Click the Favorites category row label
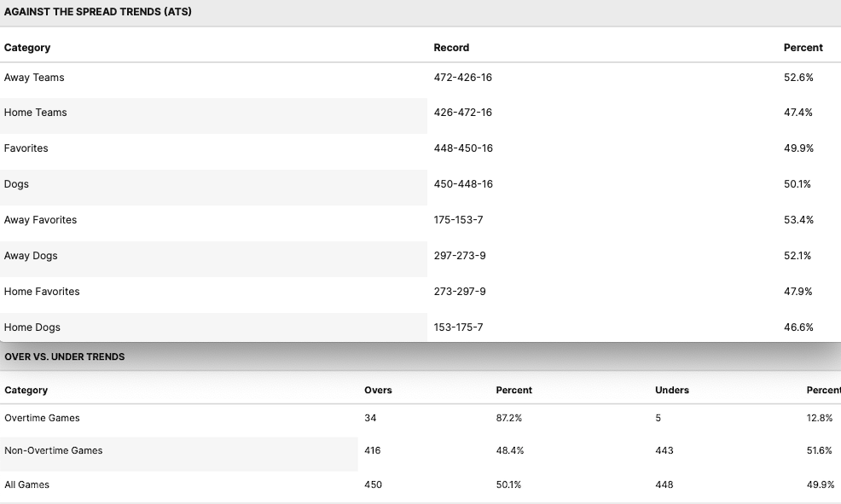The image size is (841, 504). pos(26,148)
